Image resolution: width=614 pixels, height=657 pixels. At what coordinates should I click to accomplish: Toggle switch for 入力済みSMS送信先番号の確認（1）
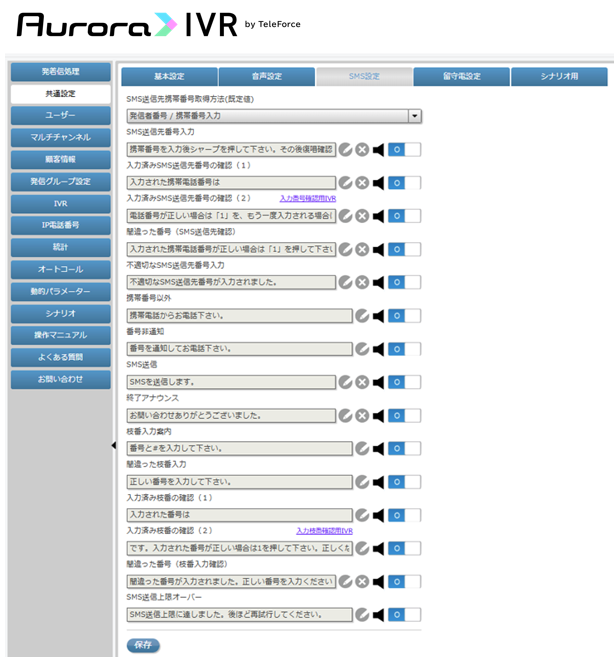coord(404,183)
